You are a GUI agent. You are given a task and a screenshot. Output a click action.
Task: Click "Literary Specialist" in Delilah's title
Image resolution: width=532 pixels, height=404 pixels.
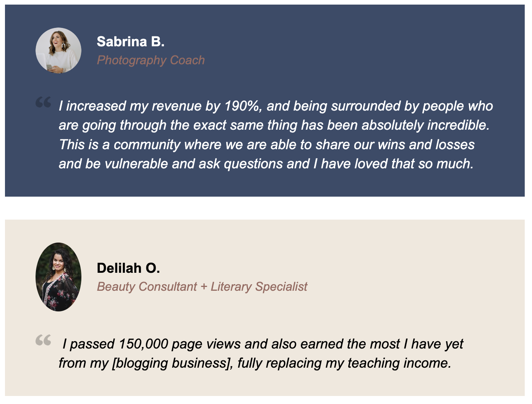(x=259, y=287)
